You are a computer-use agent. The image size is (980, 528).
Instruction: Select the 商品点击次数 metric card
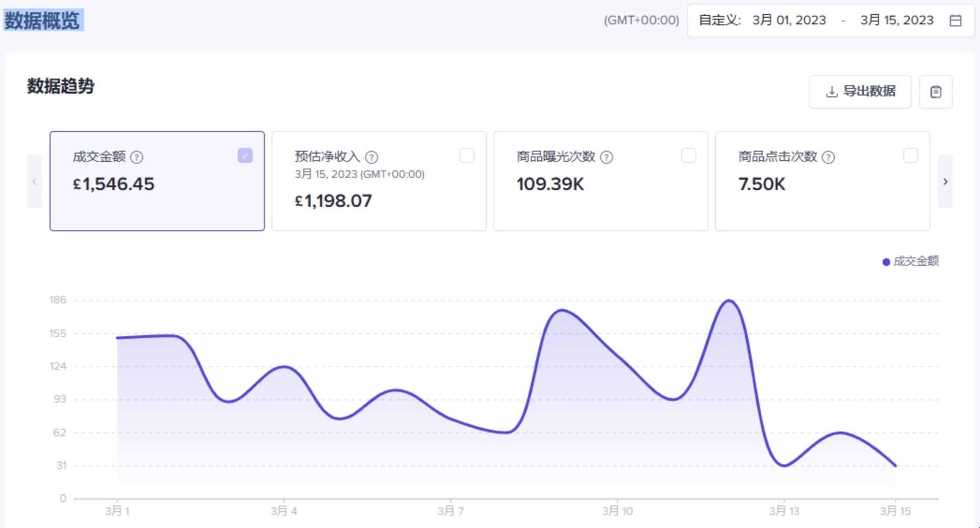click(x=823, y=181)
